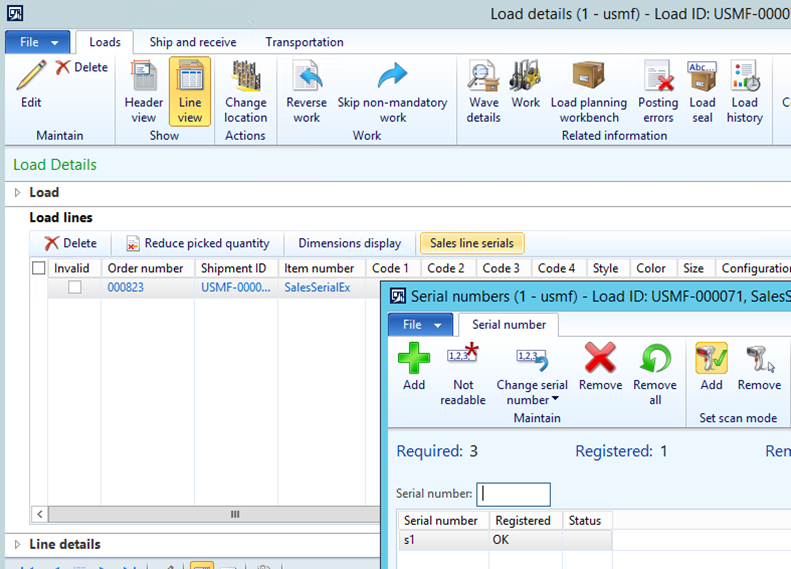Tick the Invalid checkbox for order 000823
This screenshot has width=791, height=569.
tap(75, 287)
